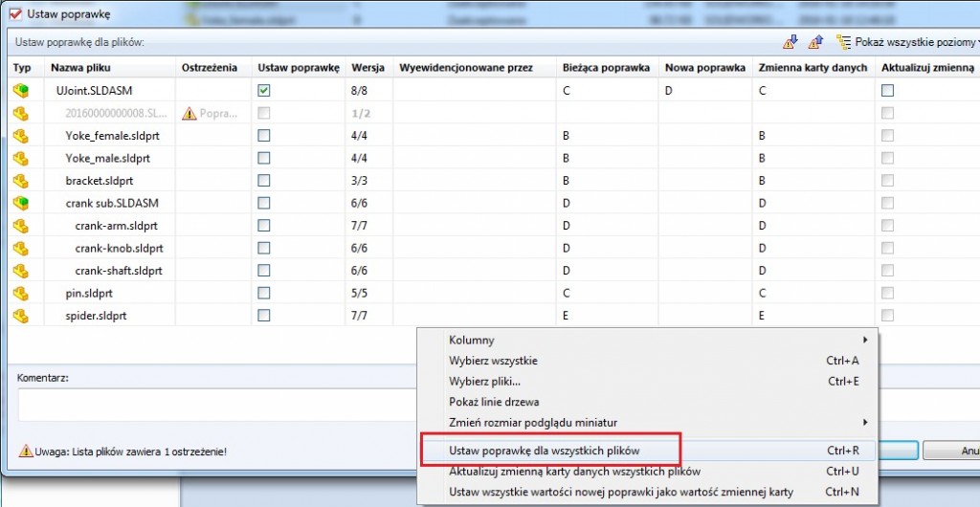Click the next warning arrow icon
Image resolution: width=980 pixels, height=507 pixels.
(x=791, y=42)
